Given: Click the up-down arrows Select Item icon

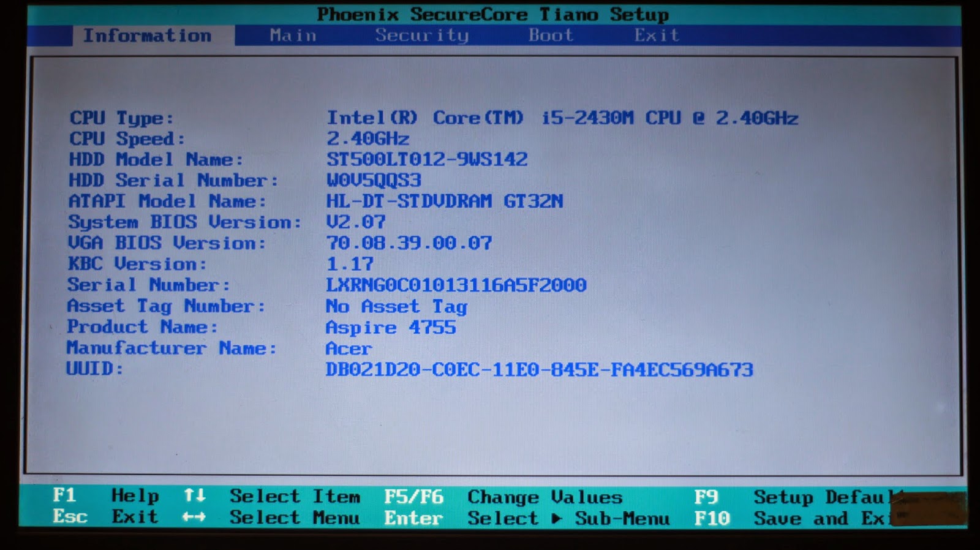Looking at the screenshot, I should (195, 495).
